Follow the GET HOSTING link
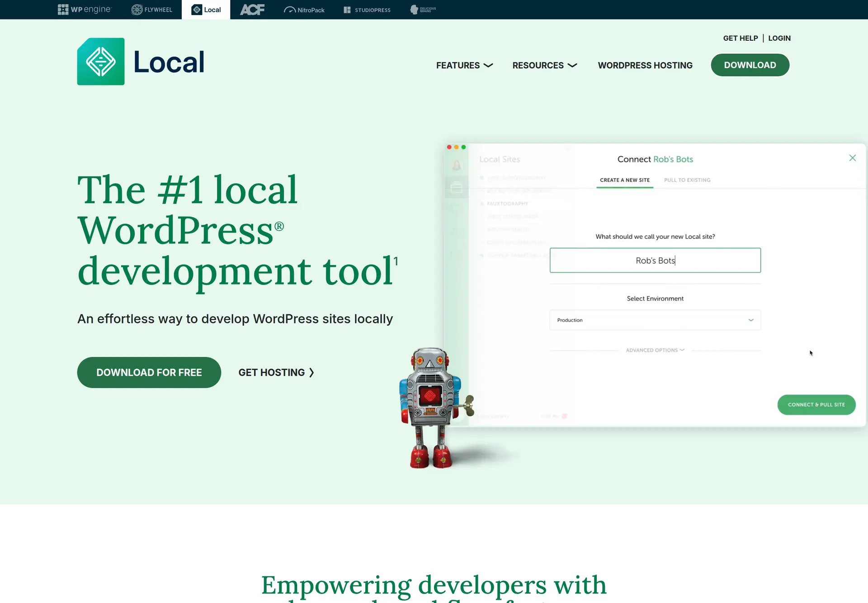The height and width of the screenshot is (603, 868). (276, 372)
